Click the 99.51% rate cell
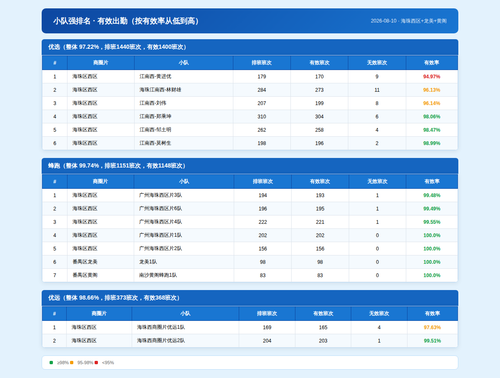 click(432, 341)
